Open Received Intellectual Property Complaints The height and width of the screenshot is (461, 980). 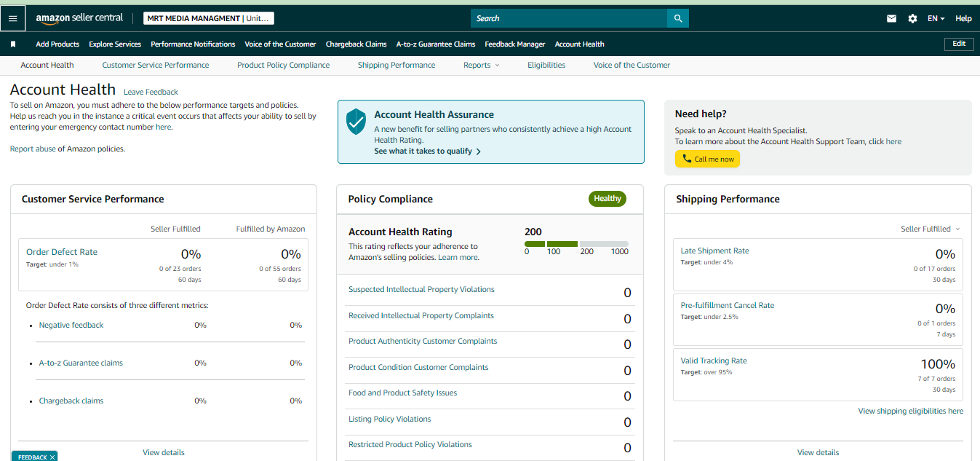[x=421, y=316]
